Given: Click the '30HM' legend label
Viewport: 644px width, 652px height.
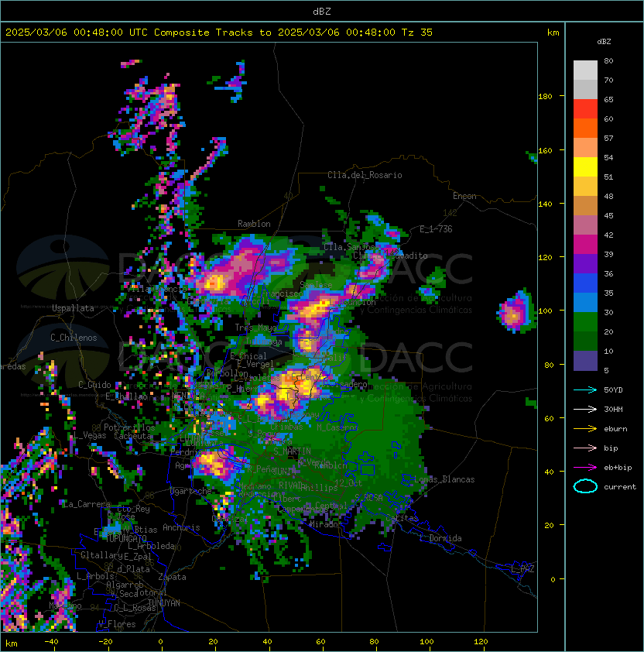Looking at the screenshot, I should point(613,410).
